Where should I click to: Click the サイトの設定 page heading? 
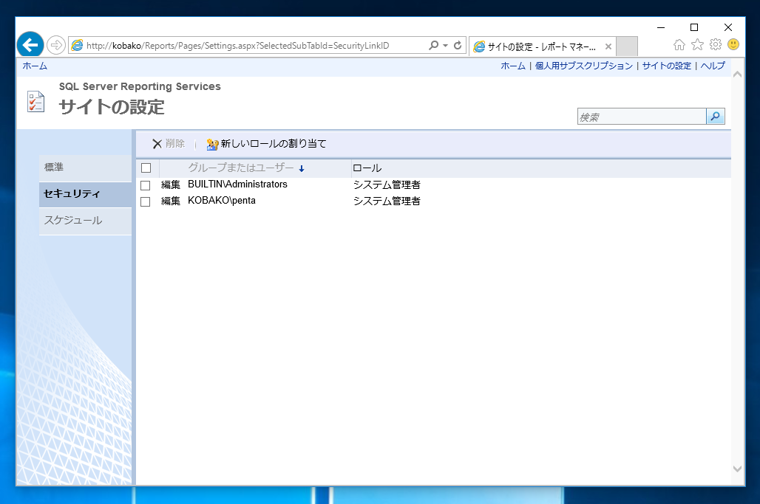coord(112,107)
